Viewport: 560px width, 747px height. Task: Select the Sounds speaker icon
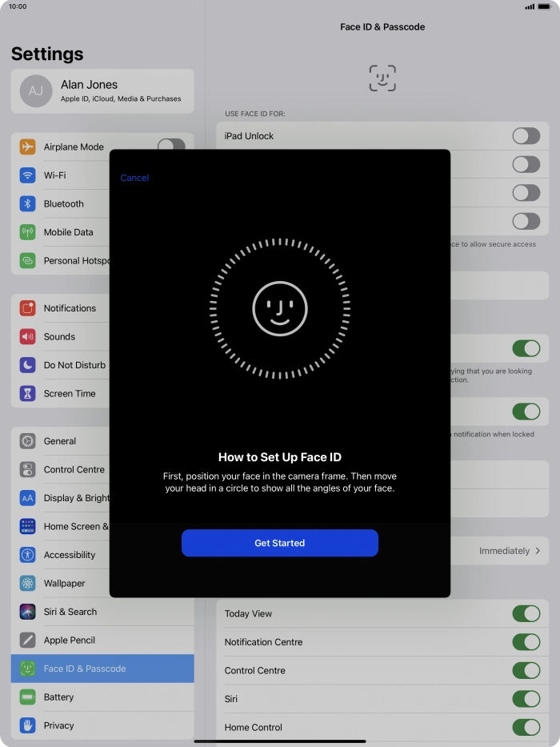pyautogui.click(x=28, y=337)
